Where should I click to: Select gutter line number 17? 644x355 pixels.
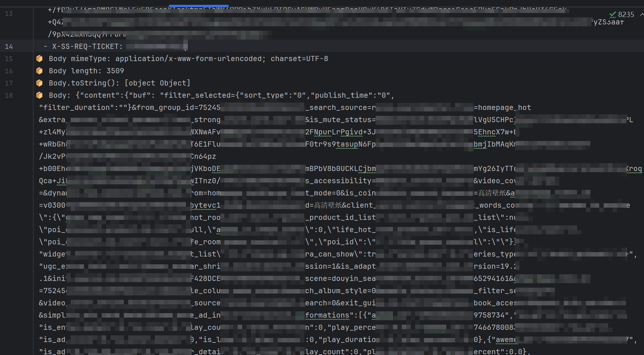click(x=9, y=83)
